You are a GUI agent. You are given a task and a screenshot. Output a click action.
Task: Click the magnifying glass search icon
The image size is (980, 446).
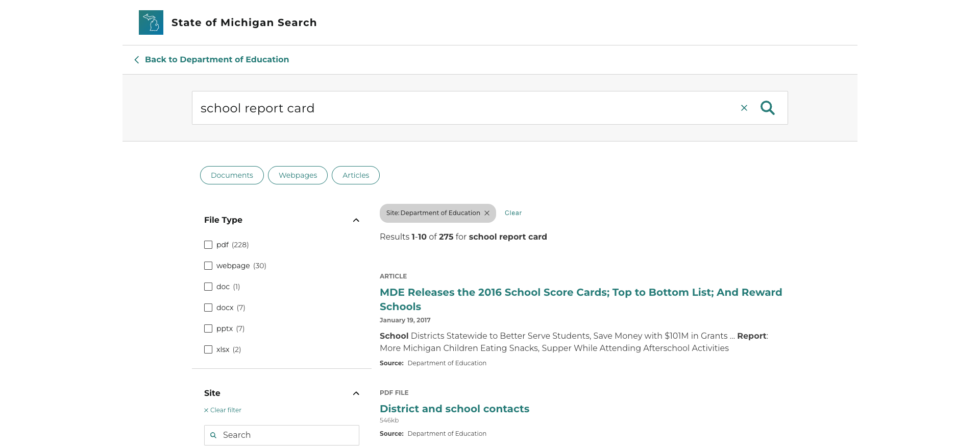768,108
